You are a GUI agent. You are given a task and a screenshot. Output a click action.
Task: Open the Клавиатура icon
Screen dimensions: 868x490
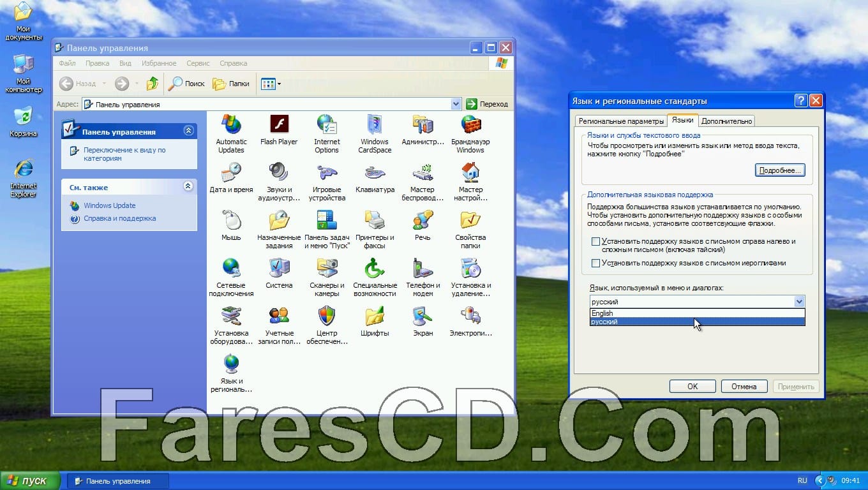[375, 177]
